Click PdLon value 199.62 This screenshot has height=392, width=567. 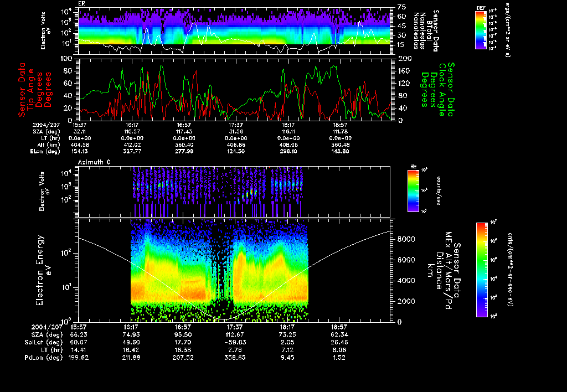point(79,357)
